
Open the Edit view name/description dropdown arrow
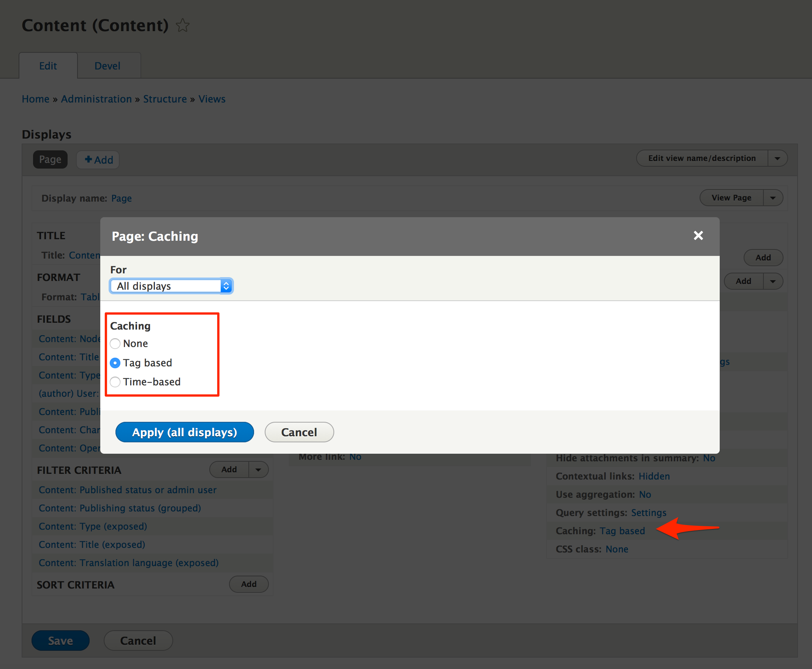(778, 158)
